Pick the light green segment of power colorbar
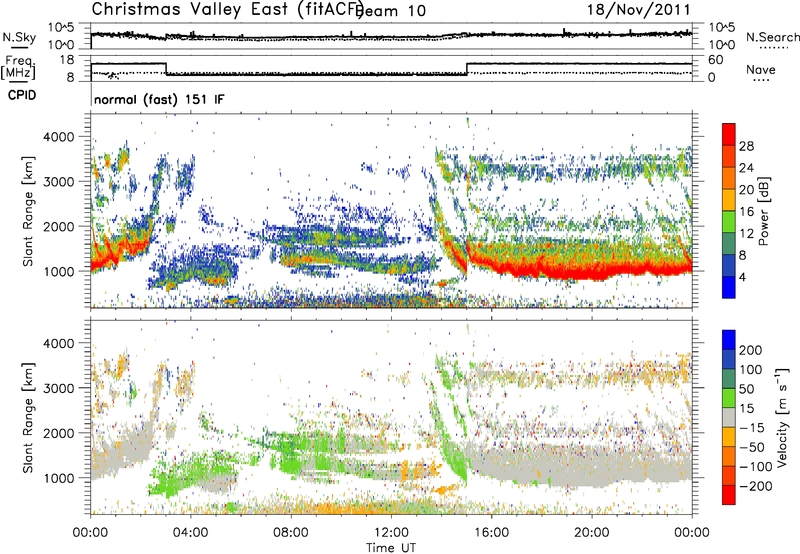This screenshot has height=554, width=800. point(729,222)
